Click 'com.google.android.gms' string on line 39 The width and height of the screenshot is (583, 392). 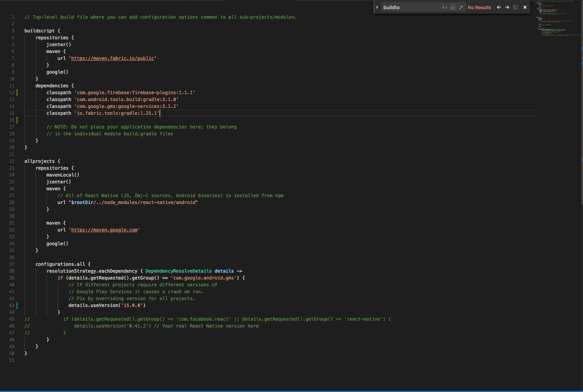coord(204,278)
